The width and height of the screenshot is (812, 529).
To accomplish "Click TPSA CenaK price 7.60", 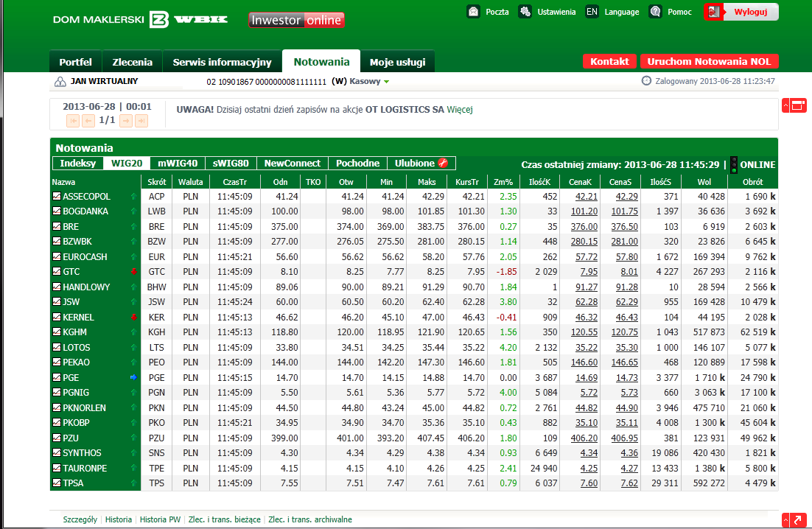I will pyautogui.click(x=589, y=483).
